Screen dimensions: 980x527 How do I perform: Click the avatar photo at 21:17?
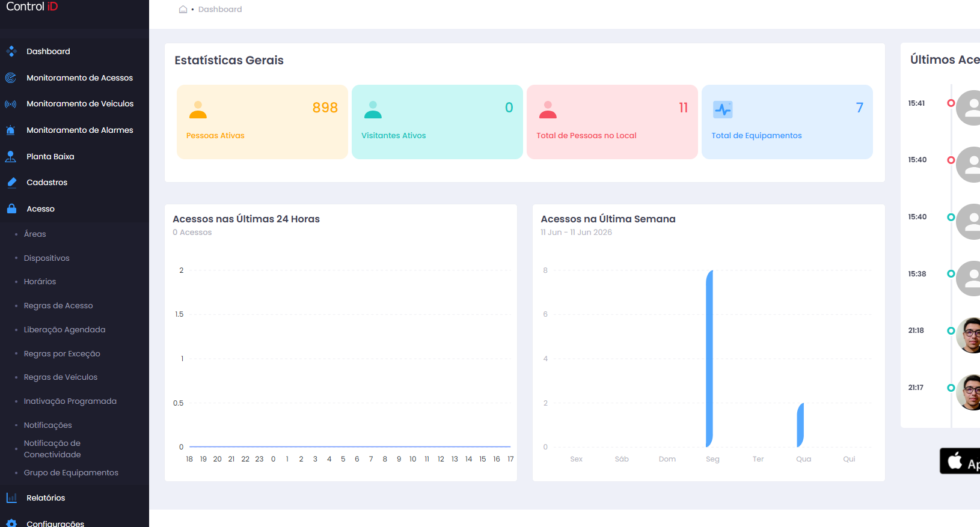(x=969, y=392)
